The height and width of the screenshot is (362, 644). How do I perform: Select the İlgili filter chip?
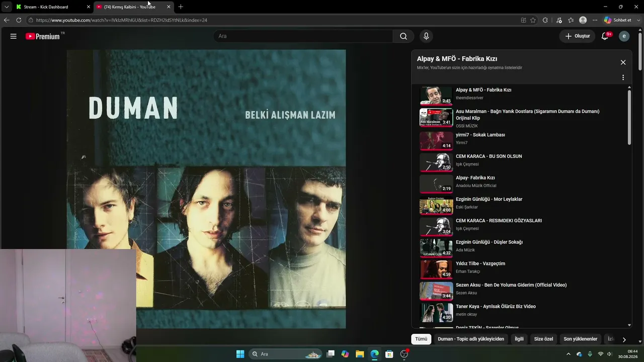519,339
